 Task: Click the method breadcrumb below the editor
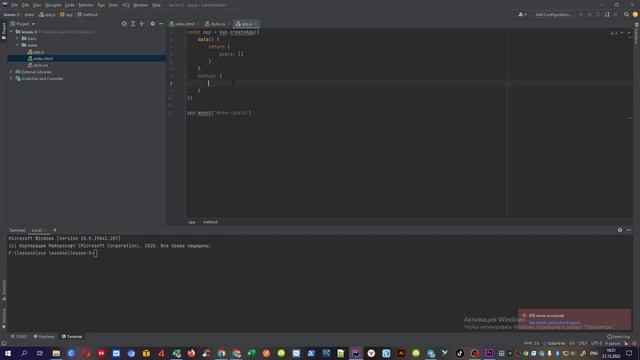coord(210,222)
